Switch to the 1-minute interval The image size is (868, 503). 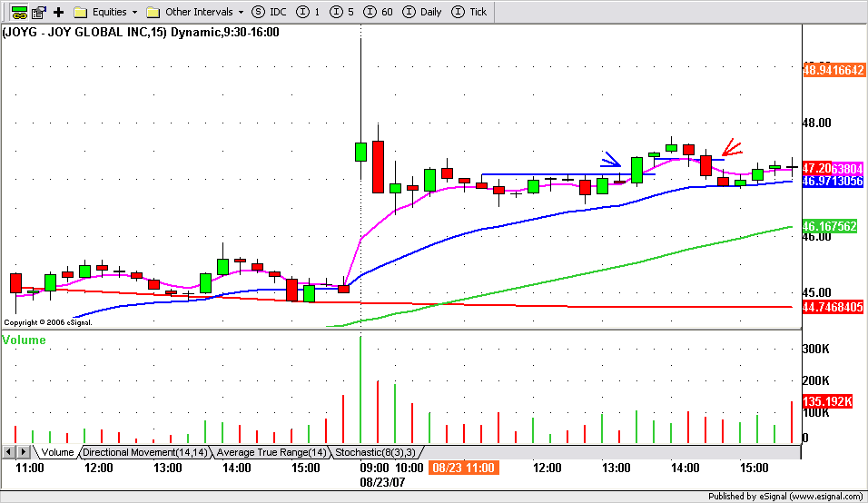(309, 12)
